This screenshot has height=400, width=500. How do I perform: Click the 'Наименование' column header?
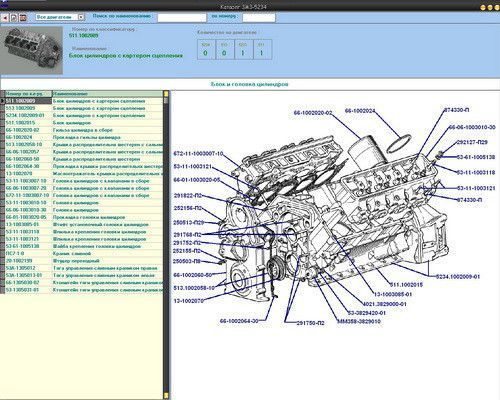click(x=108, y=94)
